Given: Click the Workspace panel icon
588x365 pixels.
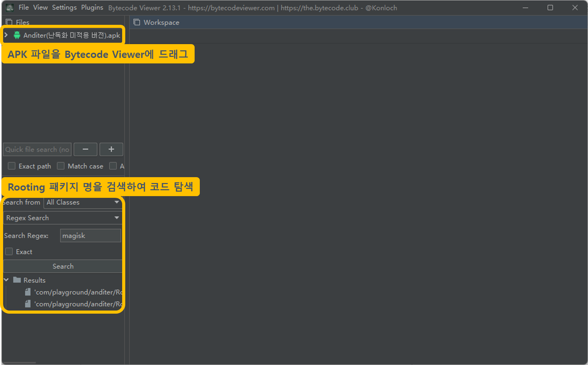Looking at the screenshot, I should pos(137,22).
